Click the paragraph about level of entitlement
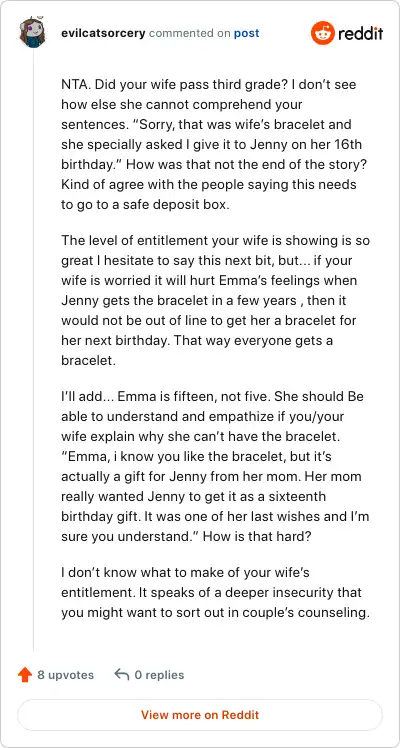The image size is (400, 748). pos(215,301)
